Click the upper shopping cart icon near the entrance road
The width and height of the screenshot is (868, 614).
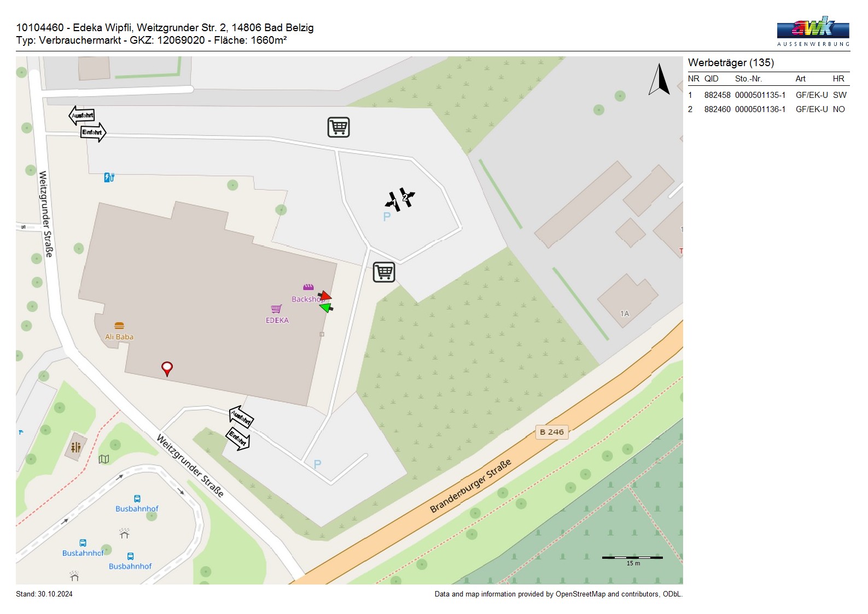click(x=338, y=127)
